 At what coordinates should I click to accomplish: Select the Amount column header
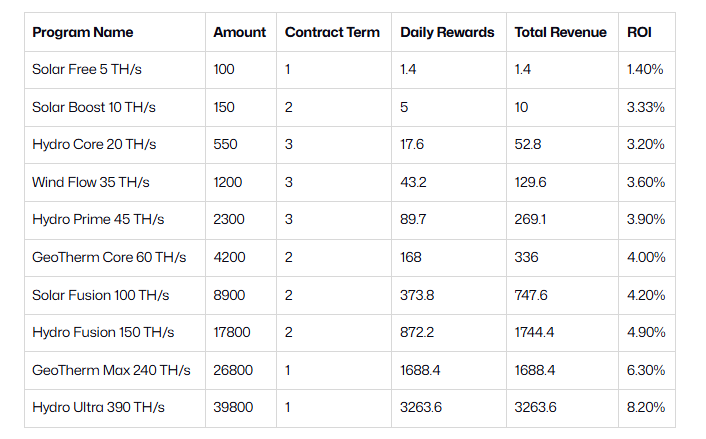[240, 32]
